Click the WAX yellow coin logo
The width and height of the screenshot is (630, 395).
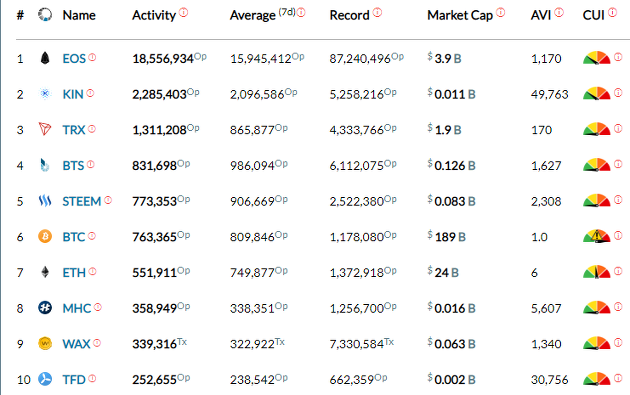45,344
